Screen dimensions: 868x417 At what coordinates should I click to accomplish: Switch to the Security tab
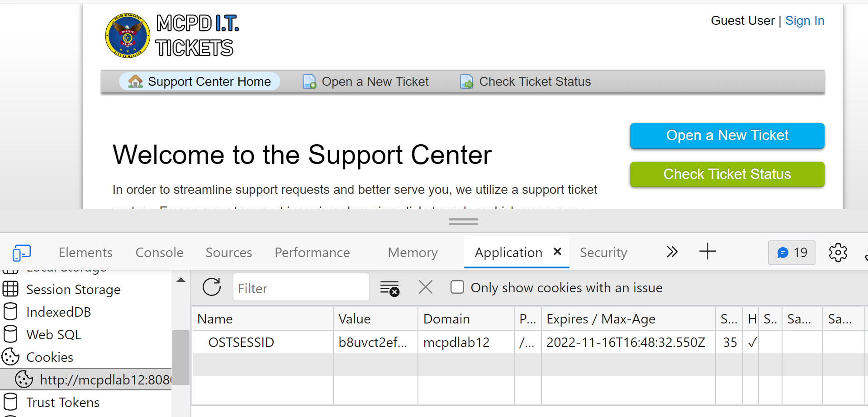603,253
